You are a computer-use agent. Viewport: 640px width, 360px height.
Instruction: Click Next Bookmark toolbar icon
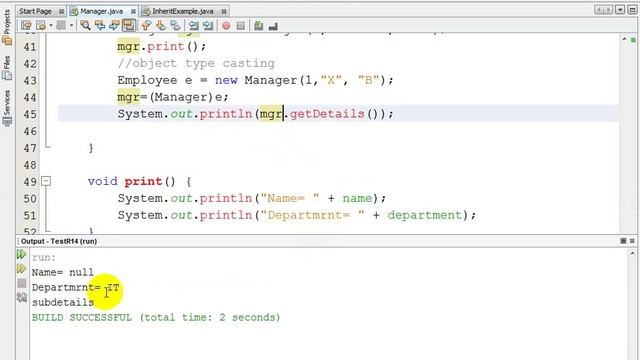pos(161,26)
